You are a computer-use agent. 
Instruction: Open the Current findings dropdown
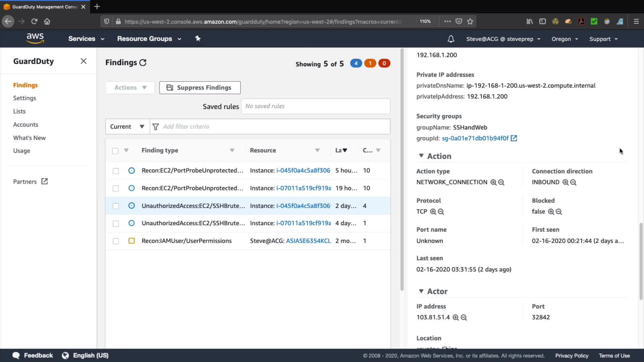click(127, 127)
